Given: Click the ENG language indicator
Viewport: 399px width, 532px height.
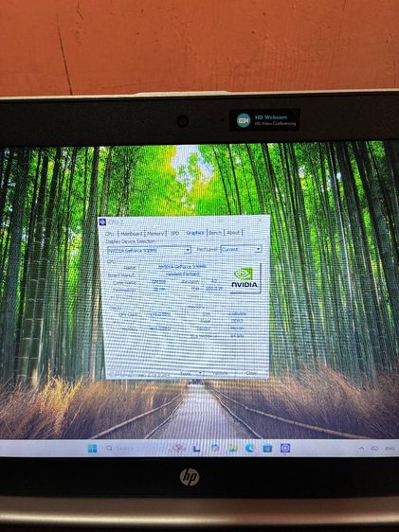Looking at the screenshot, I should coord(390,449).
